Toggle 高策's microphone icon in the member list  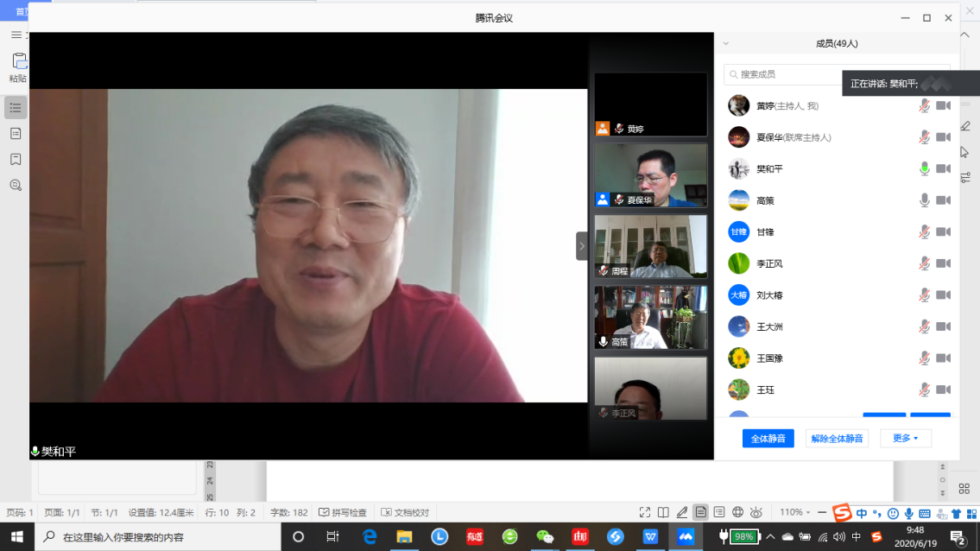(924, 200)
